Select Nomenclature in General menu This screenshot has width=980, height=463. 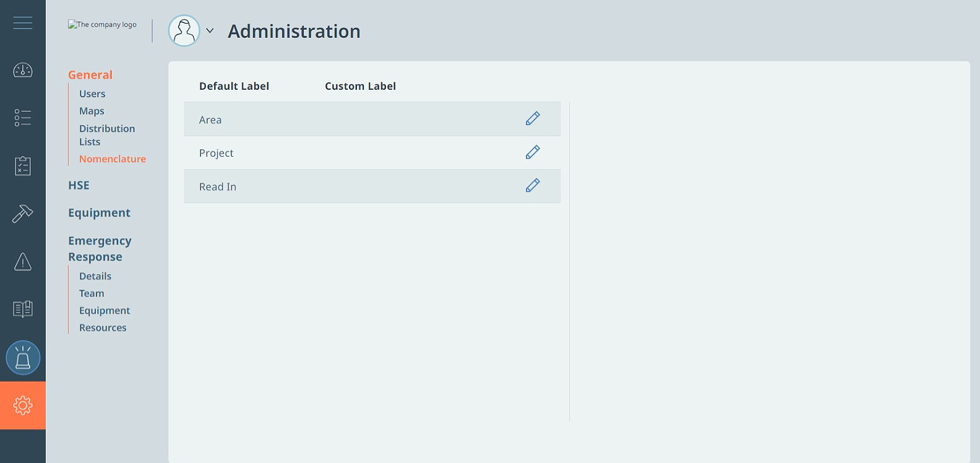pos(113,159)
